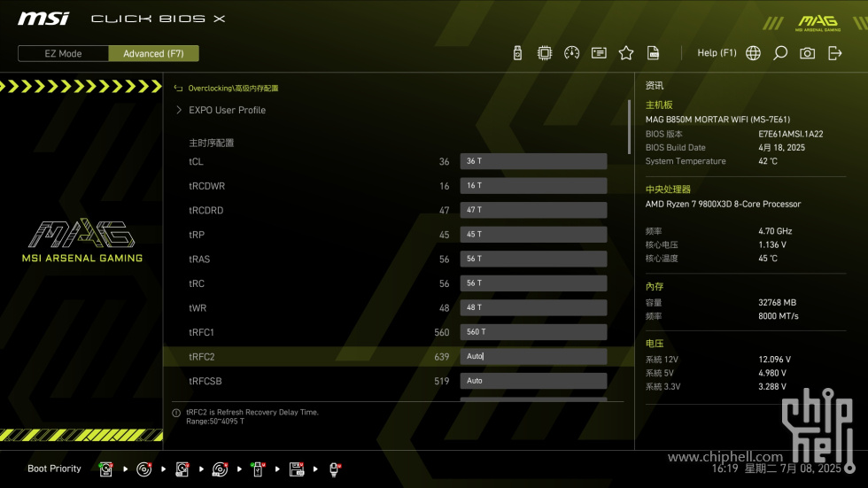The image size is (868, 488).
Task: Select sixth boot priority floppy icon
Action: [x=297, y=469]
